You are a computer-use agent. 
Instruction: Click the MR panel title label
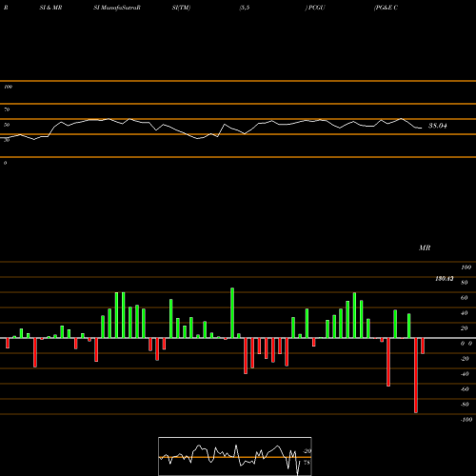(x=425, y=248)
